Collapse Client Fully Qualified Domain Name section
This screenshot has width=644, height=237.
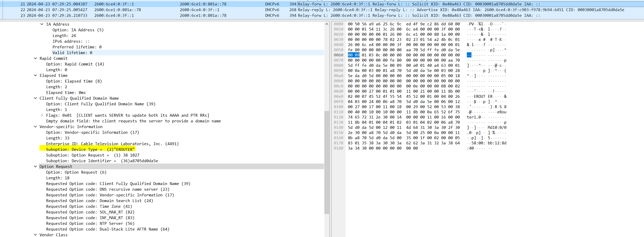pyautogui.click(x=35, y=98)
